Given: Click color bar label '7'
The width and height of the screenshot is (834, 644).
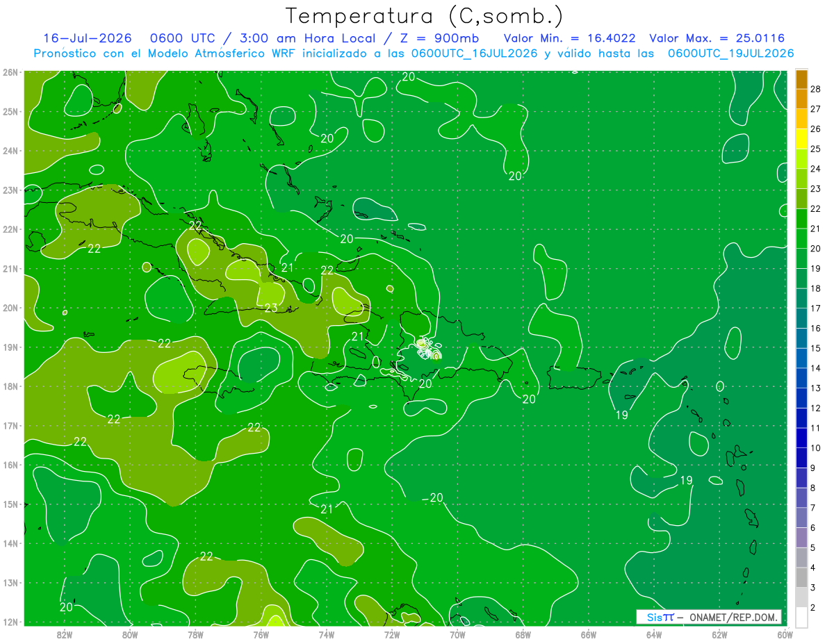Looking at the screenshot, I should (x=813, y=508).
